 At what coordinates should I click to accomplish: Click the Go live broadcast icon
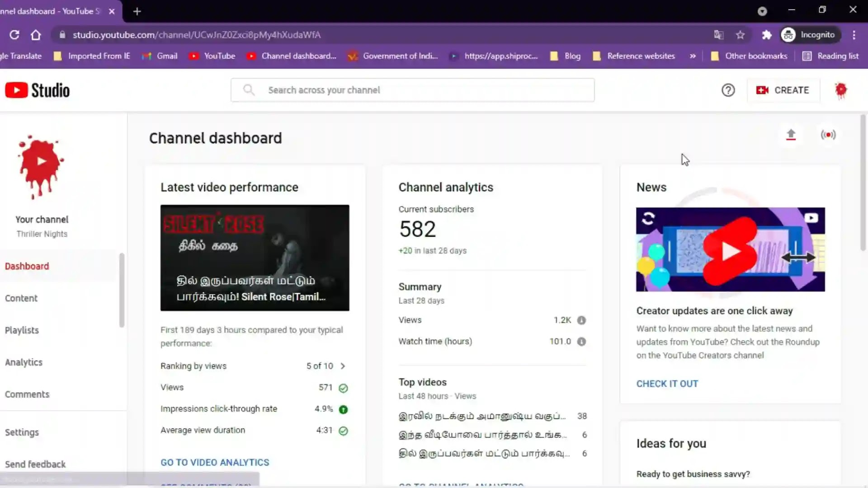click(x=828, y=135)
